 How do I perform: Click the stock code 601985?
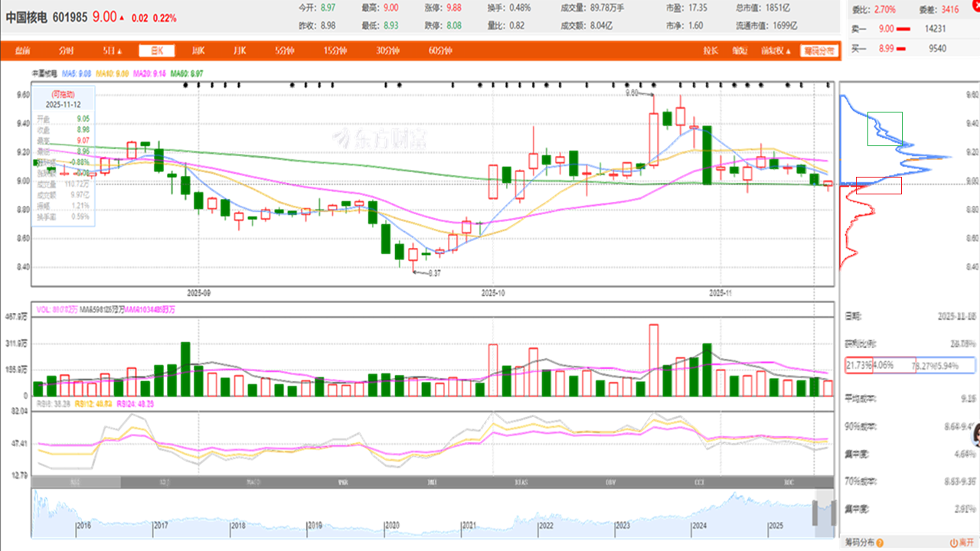pos(70,18)
